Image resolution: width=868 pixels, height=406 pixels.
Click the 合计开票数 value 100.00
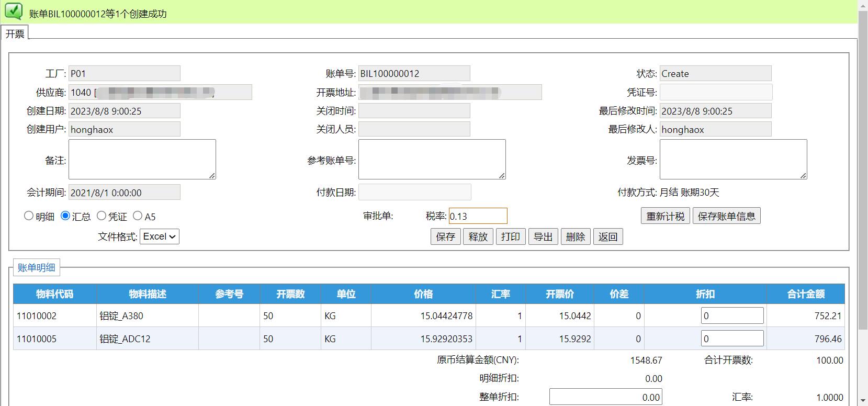coord(830,360)
